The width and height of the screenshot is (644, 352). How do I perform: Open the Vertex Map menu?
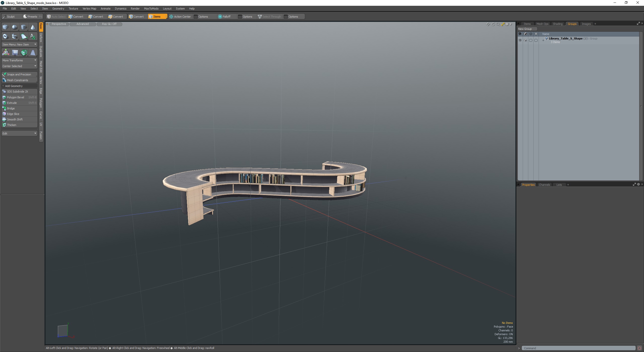89,9
